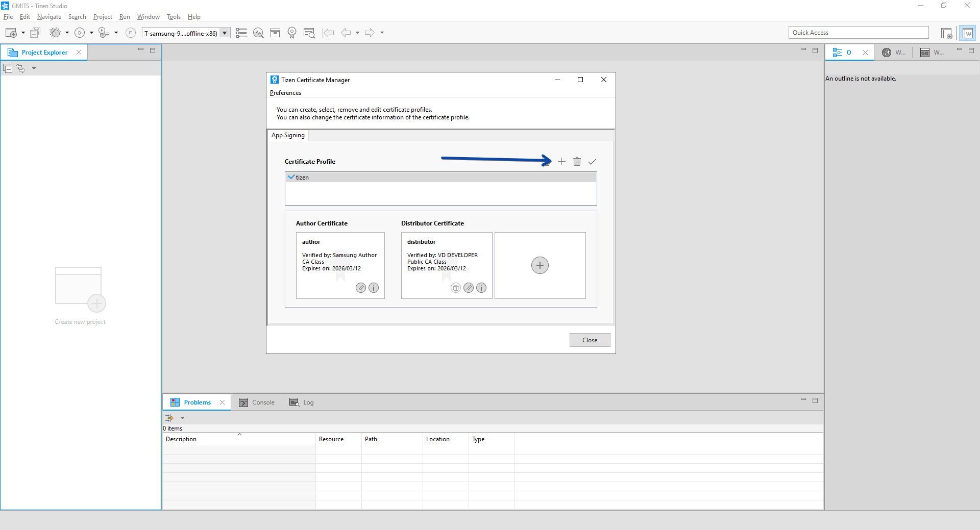980x530 pixels.
Task: Close the Project Explorer tab
Action: (x=79, y=53)
